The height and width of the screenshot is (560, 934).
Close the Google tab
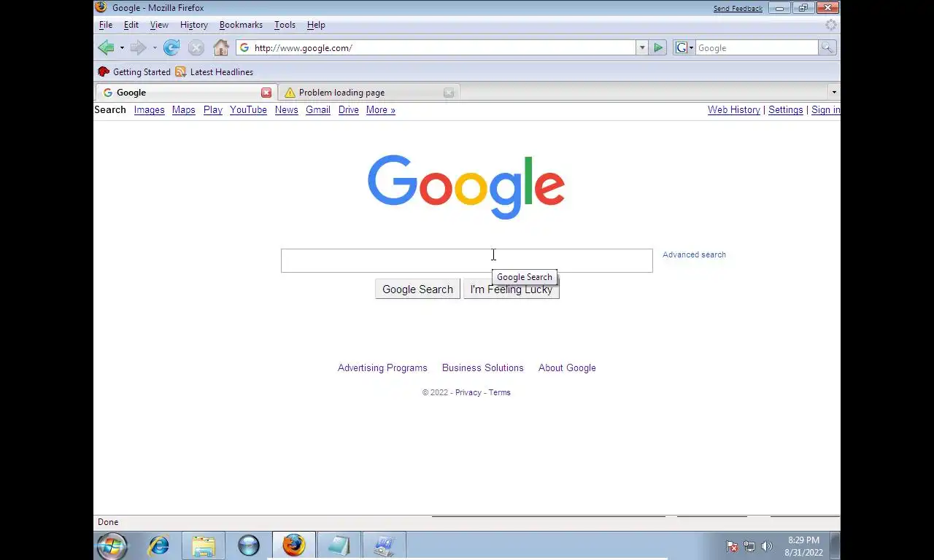point(266,93)
